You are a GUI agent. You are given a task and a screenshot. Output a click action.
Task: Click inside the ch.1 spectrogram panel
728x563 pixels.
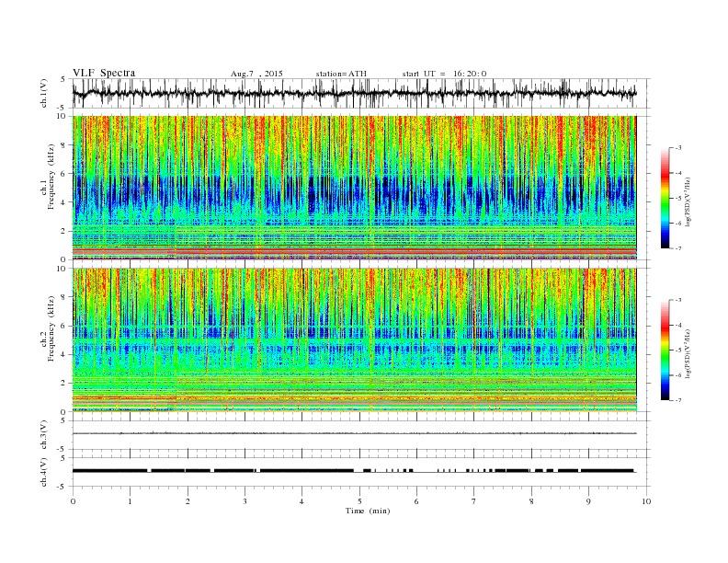tap(355, 188)
